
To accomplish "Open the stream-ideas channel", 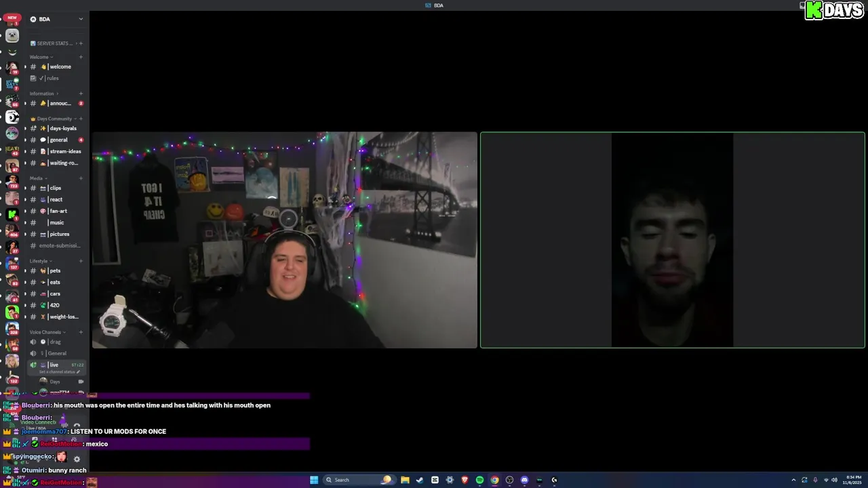I will 56,151.
